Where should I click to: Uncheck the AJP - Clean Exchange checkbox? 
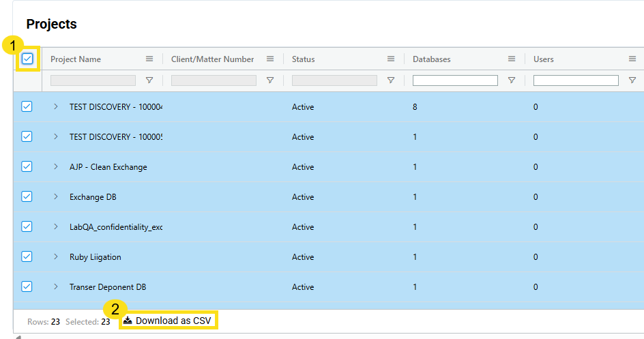point(27,166)
